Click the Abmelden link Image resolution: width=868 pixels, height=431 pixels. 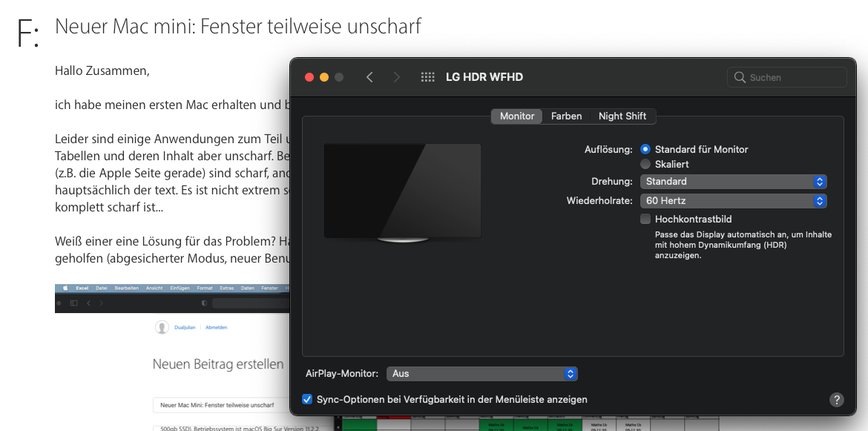point(216,328)
